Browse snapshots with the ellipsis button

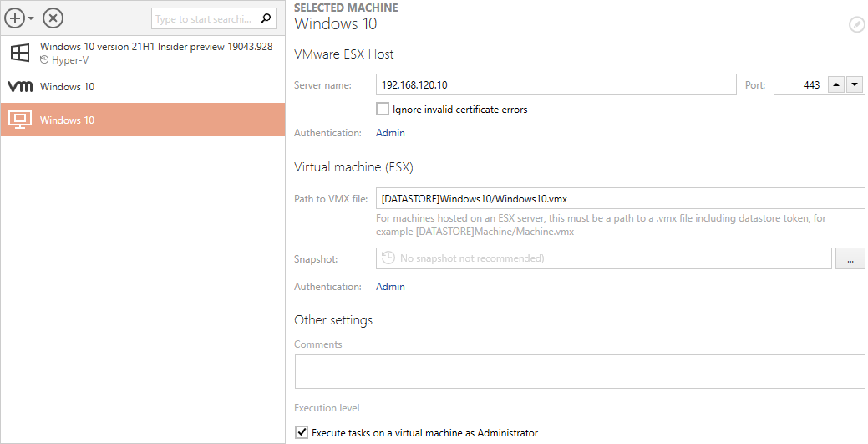(850, 258)
